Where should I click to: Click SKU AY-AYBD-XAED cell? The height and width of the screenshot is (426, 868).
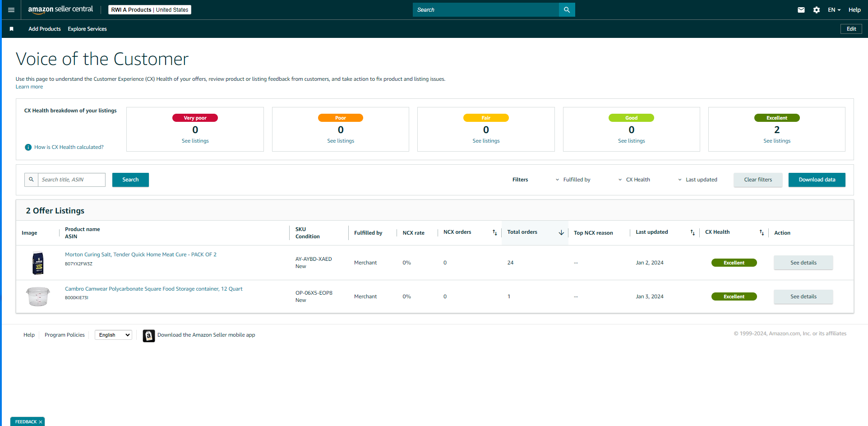[314, 259]
